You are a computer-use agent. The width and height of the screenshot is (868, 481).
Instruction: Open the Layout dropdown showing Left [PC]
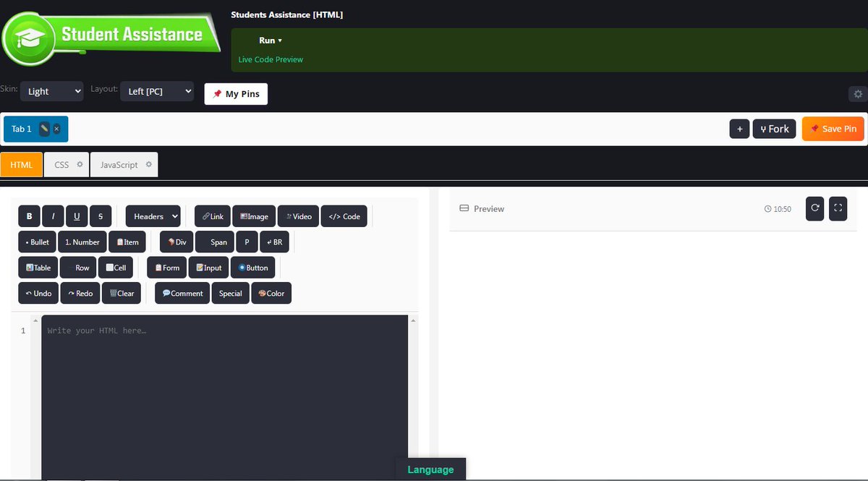click(x=157, y=91)
